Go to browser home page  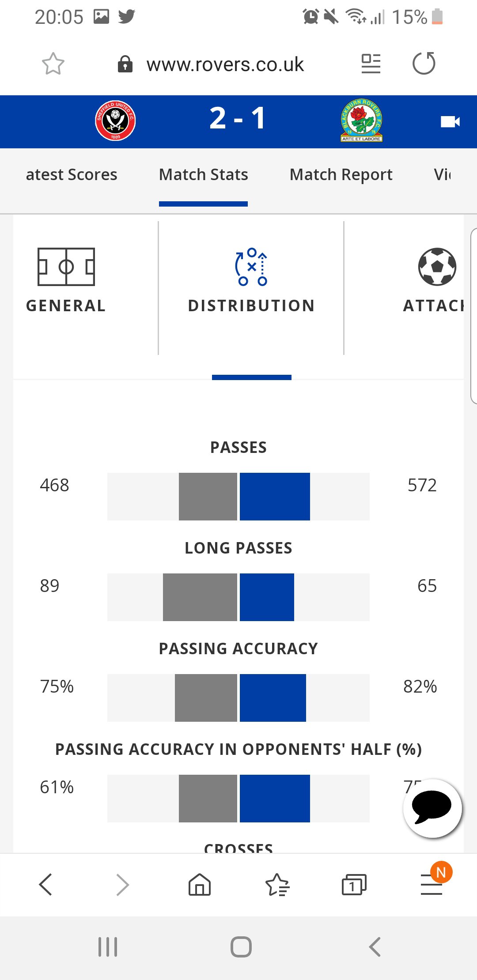pos(200,885)
